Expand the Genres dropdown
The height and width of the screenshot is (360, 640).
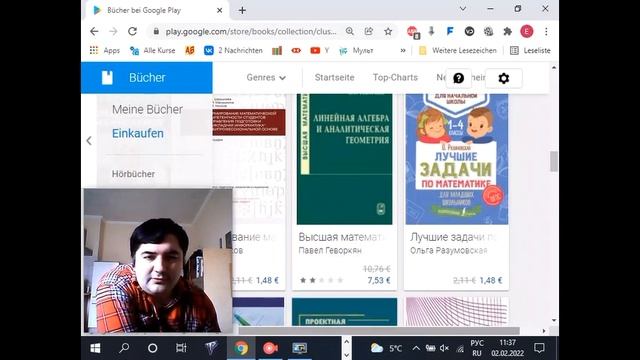(266, 78)
